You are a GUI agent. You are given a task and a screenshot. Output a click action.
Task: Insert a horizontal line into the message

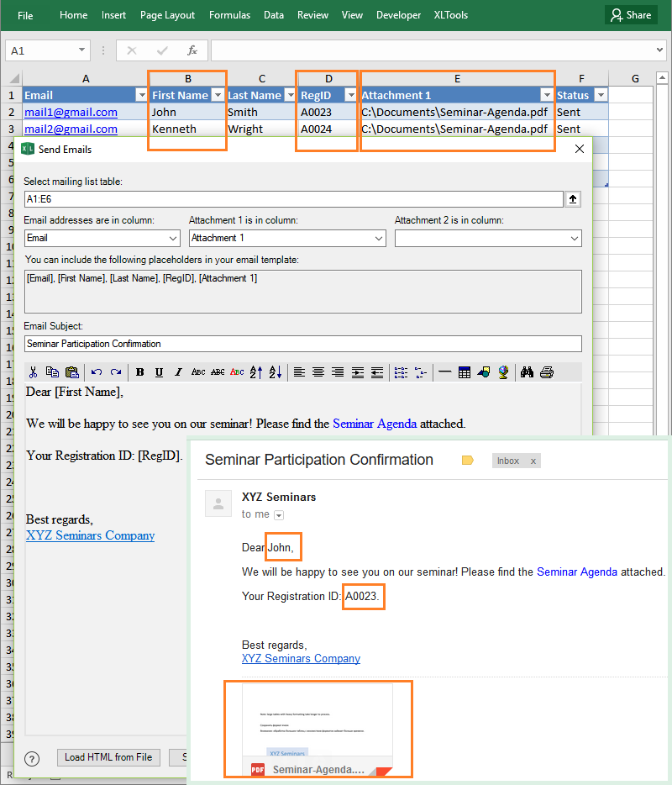pos(445,371)
